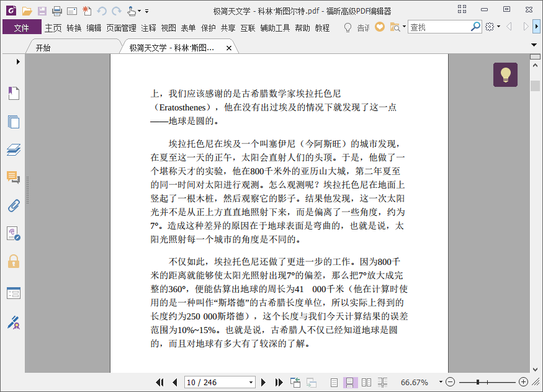Image resolution: width=543 pixels, height=392 pixels.
Task: Click the zoom in plus button
Action: click(x=523, y=382)
